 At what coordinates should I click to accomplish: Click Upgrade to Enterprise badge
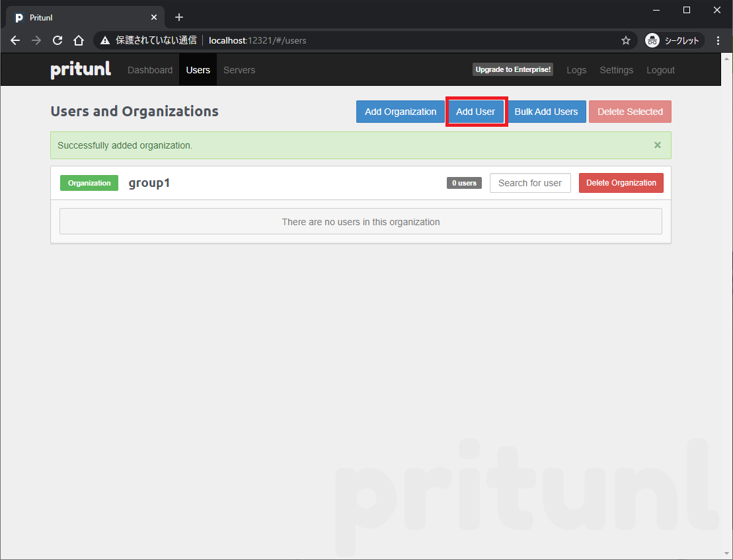click(x=513, y=69)
